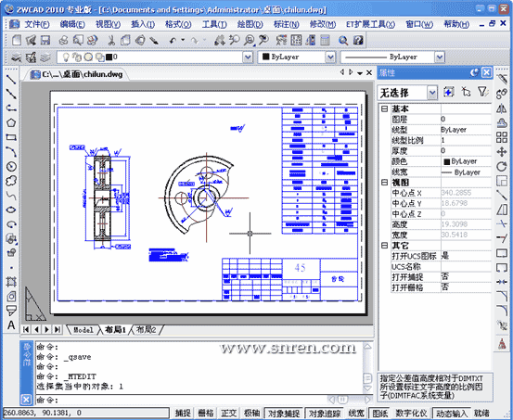Click the Move tool with four arrows
This screenshot has width=513, height=420.
tap(502, 152)
